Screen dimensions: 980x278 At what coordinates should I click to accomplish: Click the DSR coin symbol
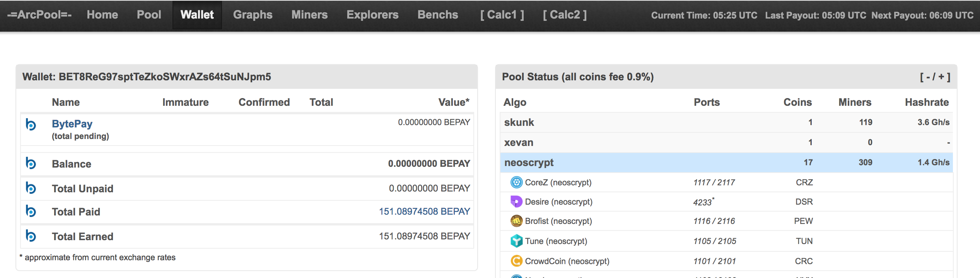(x=804, y=202)
